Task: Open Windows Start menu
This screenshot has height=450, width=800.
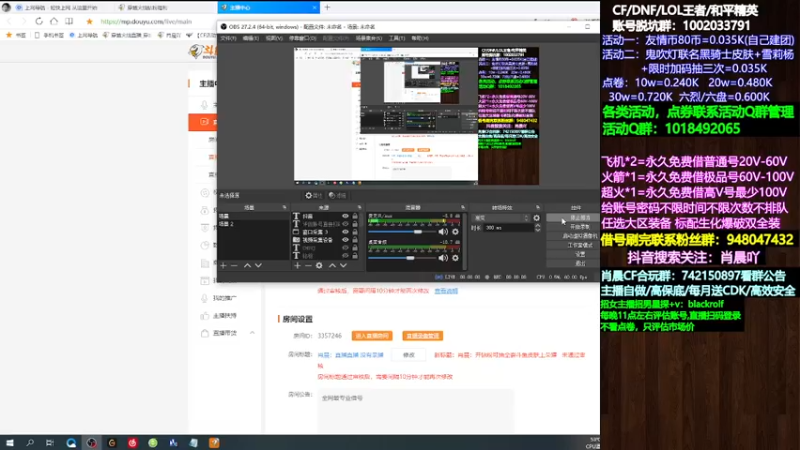Action: point(10,443)
